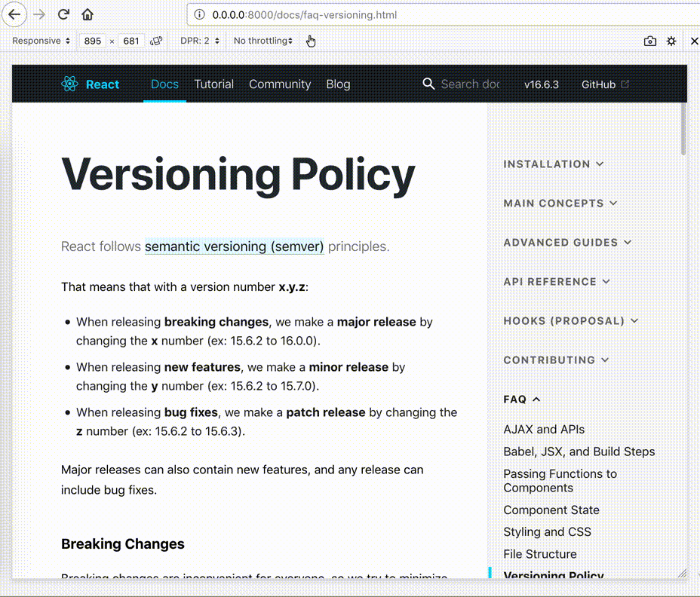The width and height of the screenshot is (700, 597).
Task: Click the page vertical scrollbar thumb
Action: [683, 130]
